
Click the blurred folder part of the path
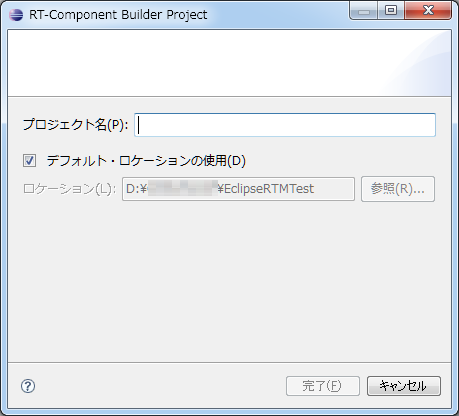(182, 189)
